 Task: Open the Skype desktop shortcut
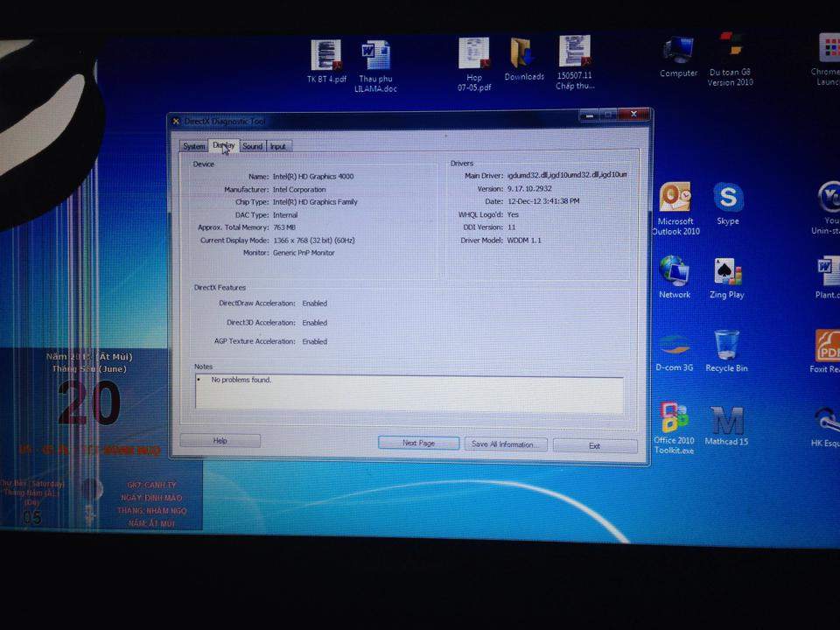click(x=727, y=204)
